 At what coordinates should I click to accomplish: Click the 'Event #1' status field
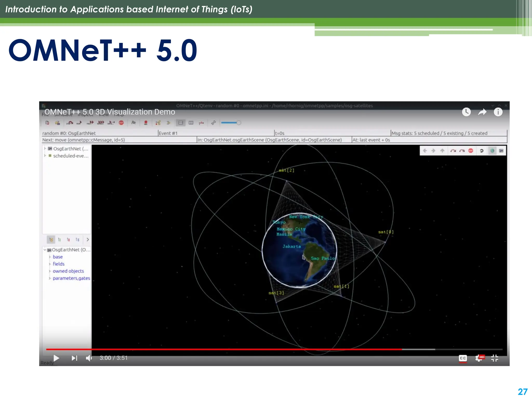[x=216, y=133]
